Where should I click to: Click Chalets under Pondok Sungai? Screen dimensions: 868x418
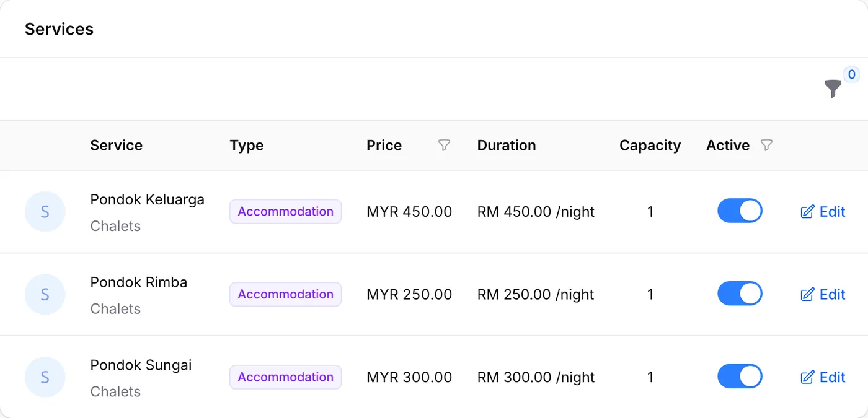[115, 391]
